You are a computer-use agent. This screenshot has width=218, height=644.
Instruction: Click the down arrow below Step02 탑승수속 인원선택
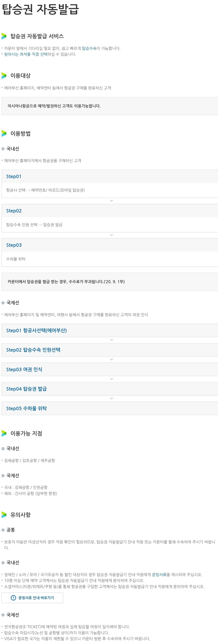[112, 359]
